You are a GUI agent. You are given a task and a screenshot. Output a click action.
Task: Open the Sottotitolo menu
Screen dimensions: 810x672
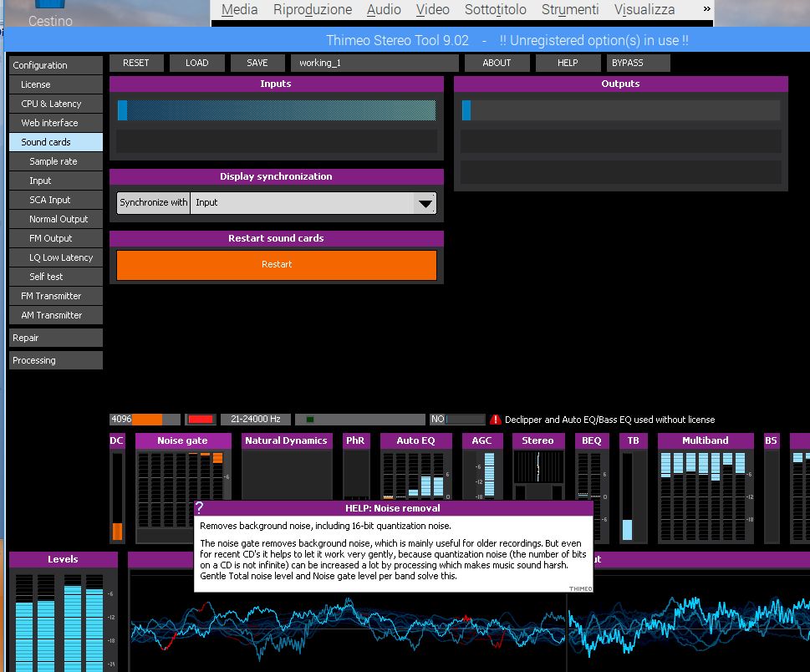tap(496, 9)
